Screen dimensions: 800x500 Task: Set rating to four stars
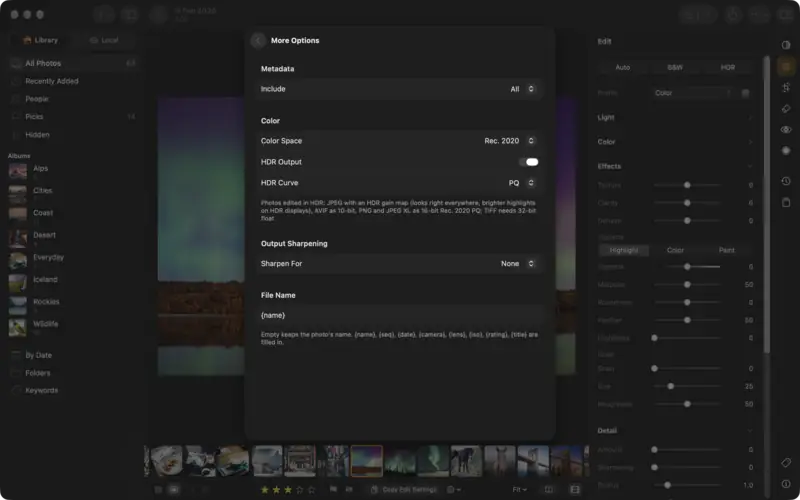(300, 490)
